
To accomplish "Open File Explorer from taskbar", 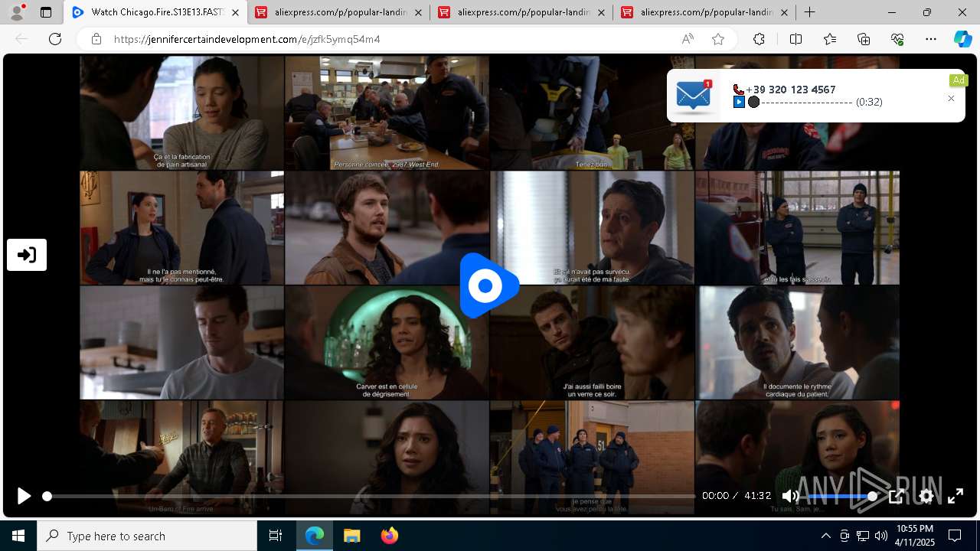I will pos(351,536).
